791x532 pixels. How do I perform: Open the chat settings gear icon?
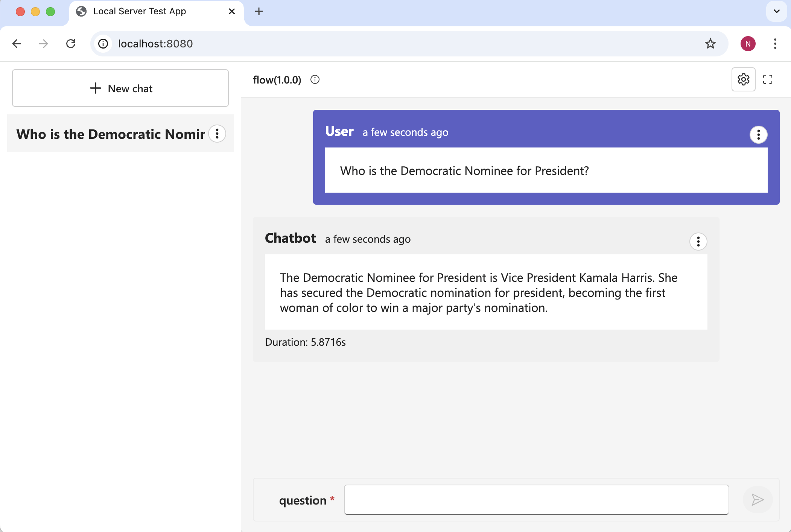(x=743, y=79)
